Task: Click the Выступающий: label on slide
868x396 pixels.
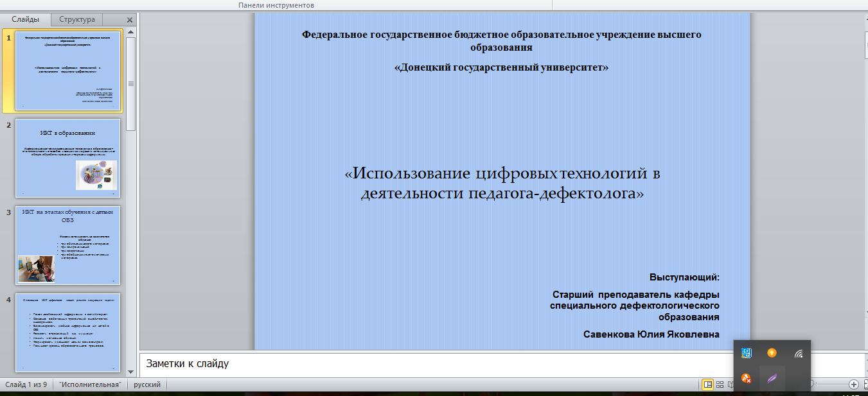Action: coord(684,277)
